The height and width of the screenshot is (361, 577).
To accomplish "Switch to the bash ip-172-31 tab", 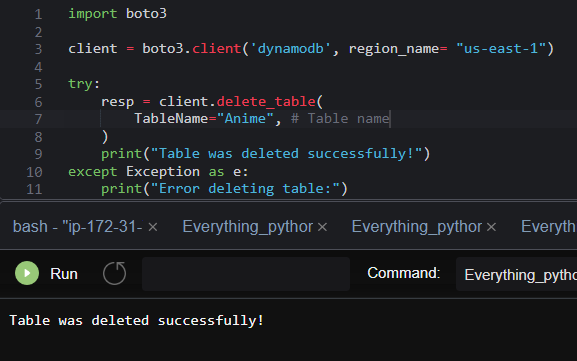I will click(x=78, y=227).
